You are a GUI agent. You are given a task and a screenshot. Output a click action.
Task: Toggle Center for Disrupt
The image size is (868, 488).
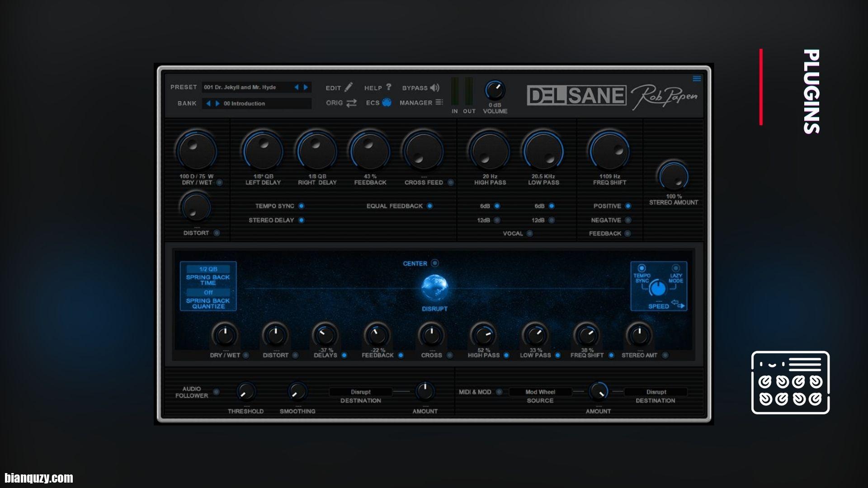tap(435, 263)
